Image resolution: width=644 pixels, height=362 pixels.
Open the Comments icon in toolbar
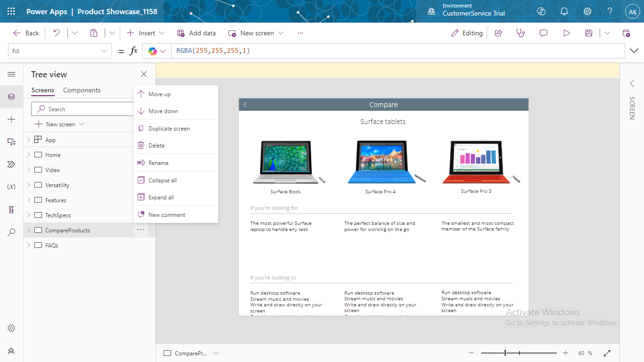(x=544, y=33)
